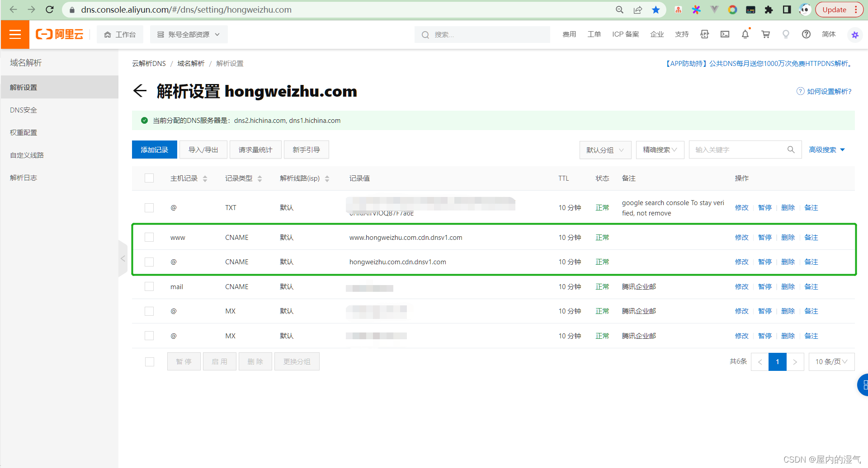Open the help question mark icon
The height and width of the screenshot is (468, 868).
click(x=806, y=34)
